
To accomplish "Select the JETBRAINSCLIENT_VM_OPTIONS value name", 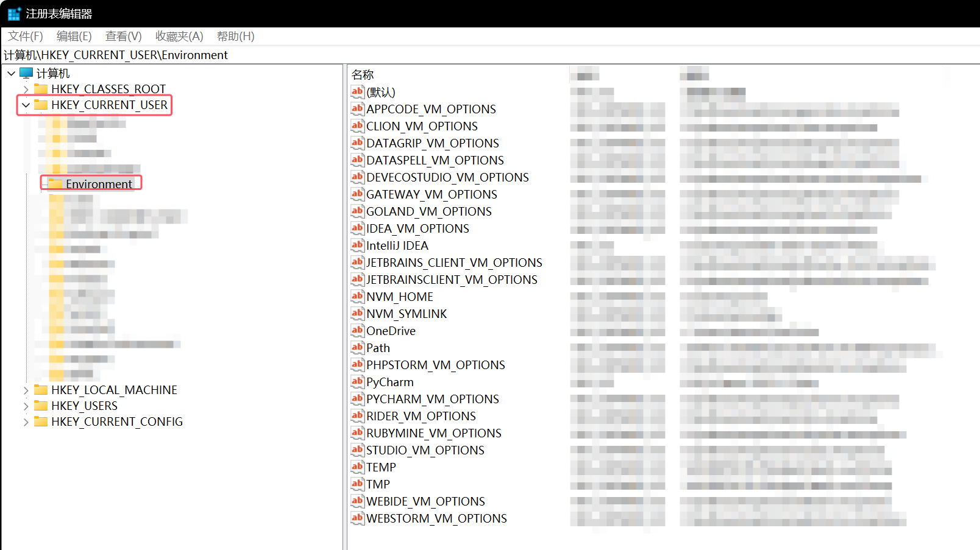I will [452, 280].
